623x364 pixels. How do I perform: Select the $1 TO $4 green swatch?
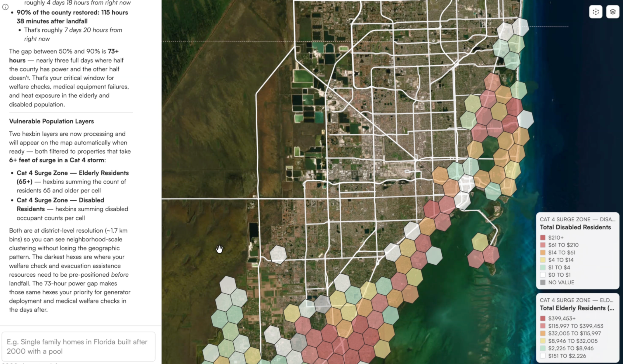click(543, 267)
